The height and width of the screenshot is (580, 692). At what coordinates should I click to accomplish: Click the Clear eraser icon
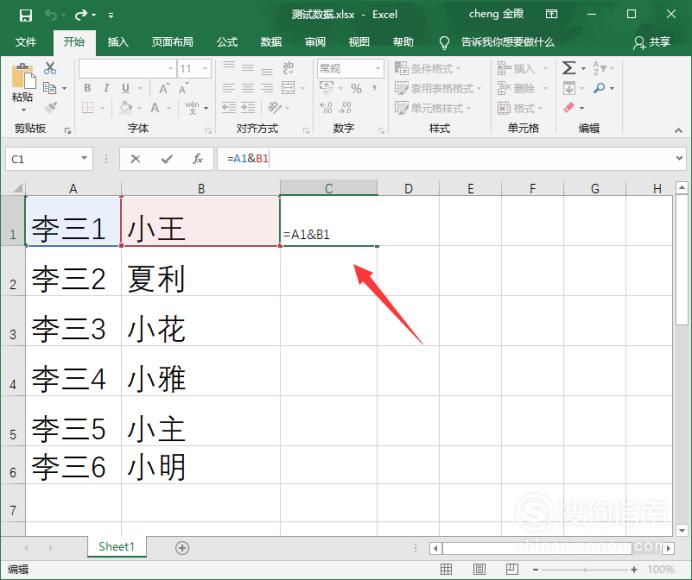(569, 107)
